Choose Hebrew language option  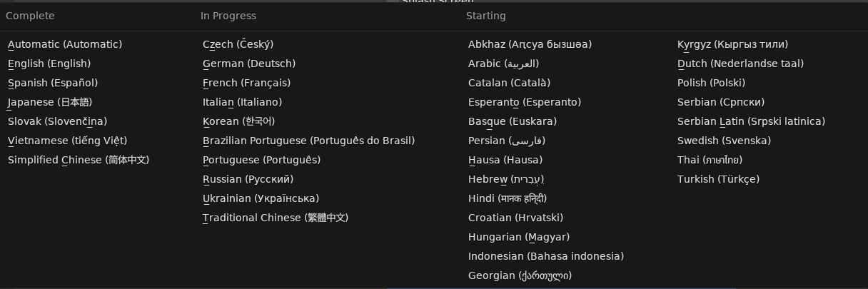tap(506, 179)
